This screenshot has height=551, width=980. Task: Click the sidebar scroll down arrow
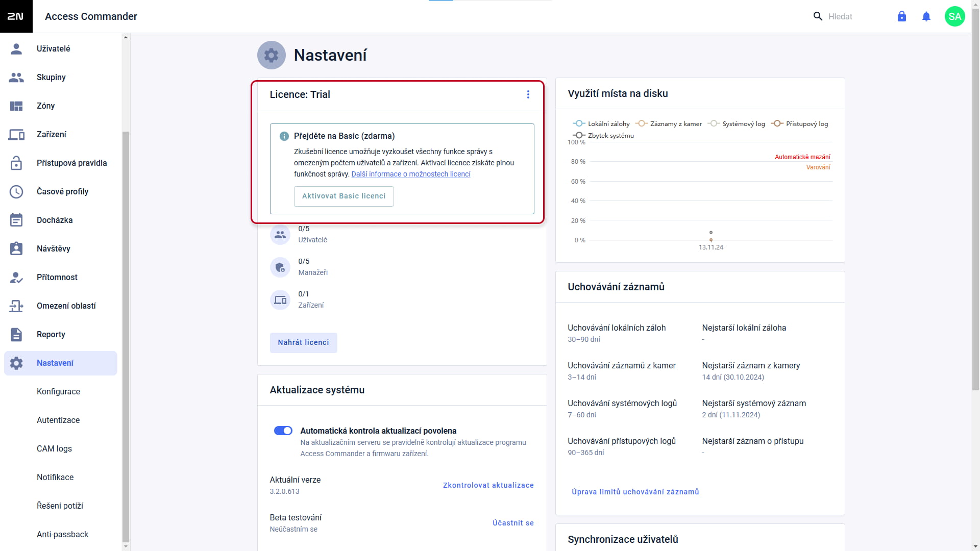click(126, 546)
